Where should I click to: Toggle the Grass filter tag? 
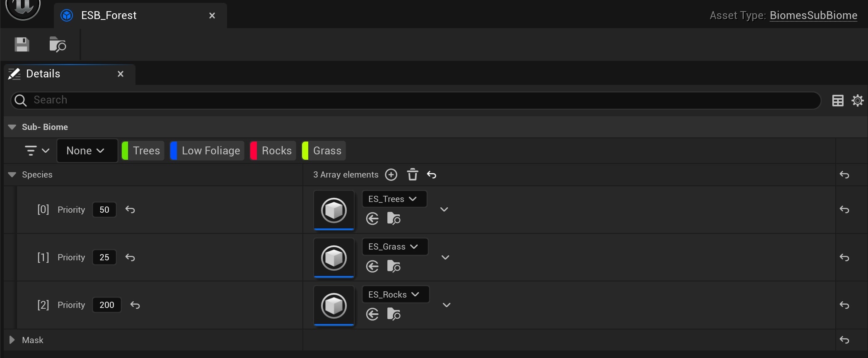pos(324,151)
